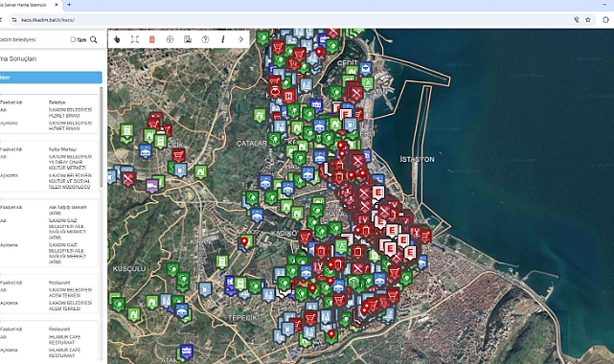Click the red trash delete tool

click(152, 39)
